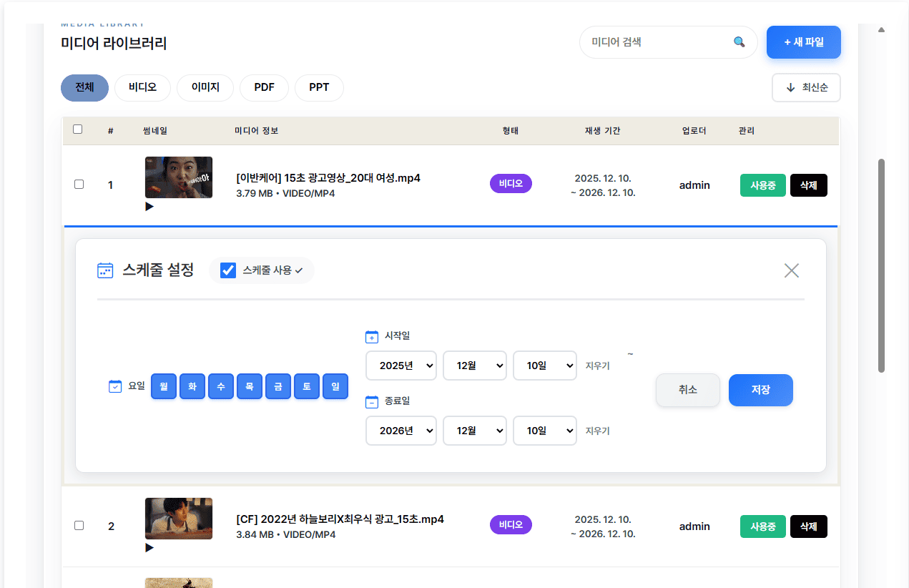Open the start year 2025년 dropdown
The width and height of the screenshot is (909, 588).
[x=401, y=366]
